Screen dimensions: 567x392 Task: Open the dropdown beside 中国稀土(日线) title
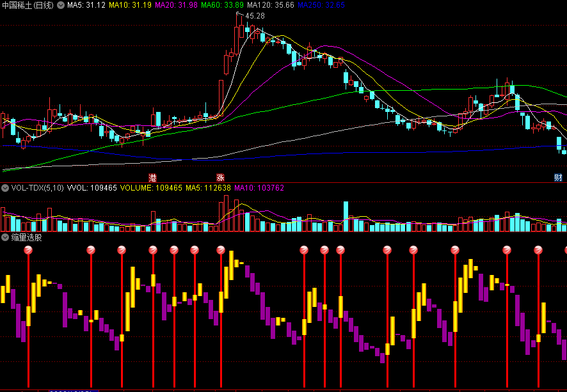coord(61,5)
